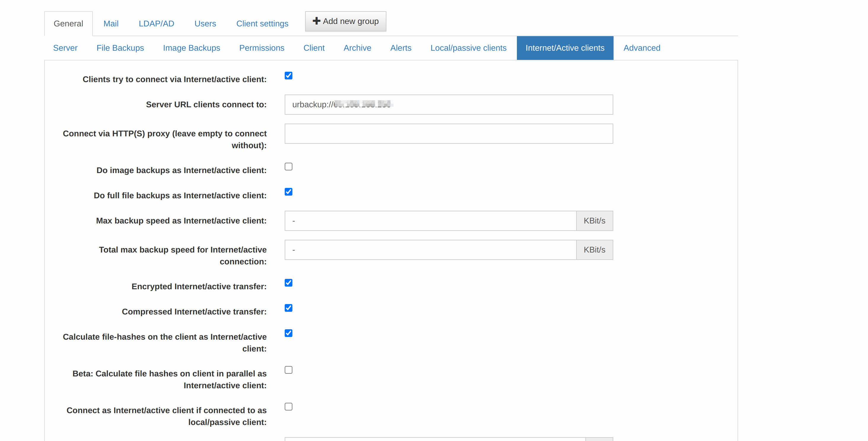Screen dimensions: 868x441
Task: Enable beta parallel file hashes checkbox
Action: (289, 370)
